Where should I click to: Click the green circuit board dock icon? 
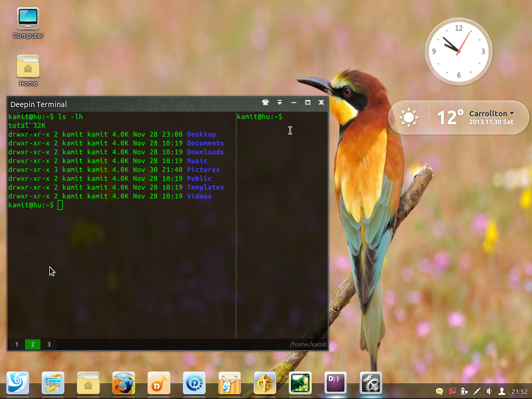point(300,383)
